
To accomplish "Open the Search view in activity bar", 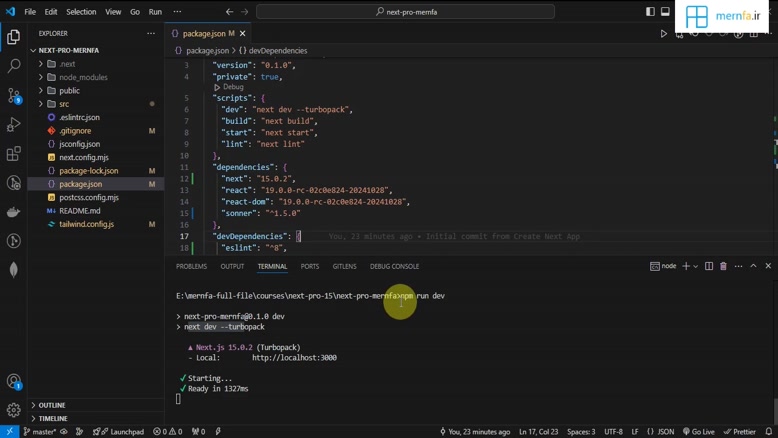I will [x=14, y=66].
